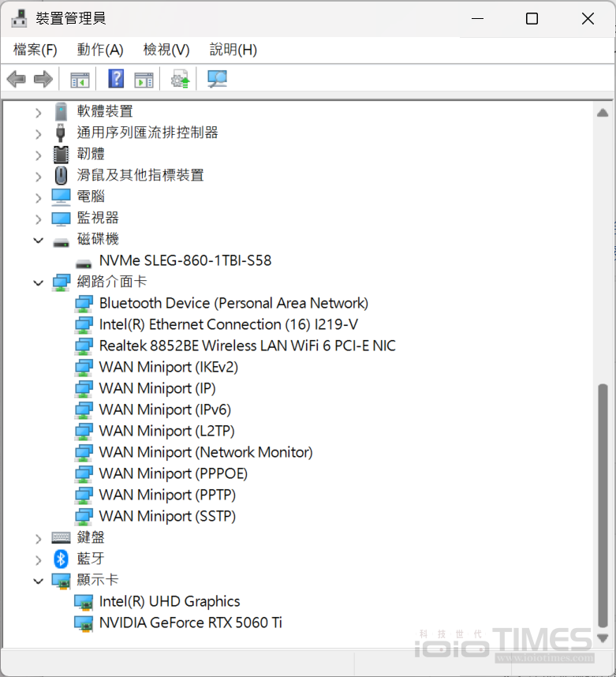Click the Forward arrow toolbar icon

click(43, 79)
